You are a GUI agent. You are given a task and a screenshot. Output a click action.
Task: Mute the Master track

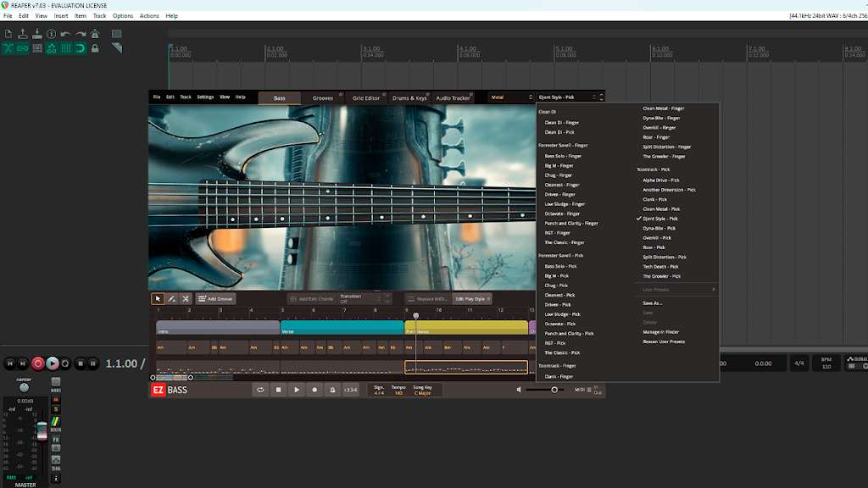(56, 400)
